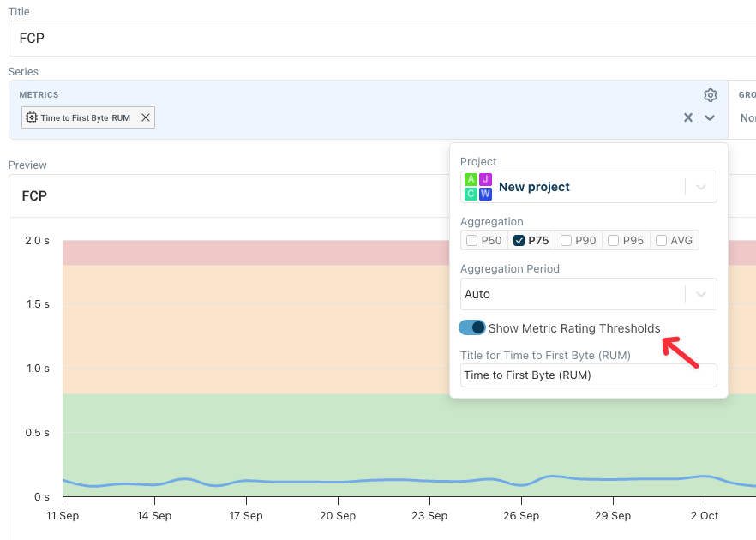The image size is (756, 540).
Task: Click the 20 Sep axis label
Action: point(338,516)
